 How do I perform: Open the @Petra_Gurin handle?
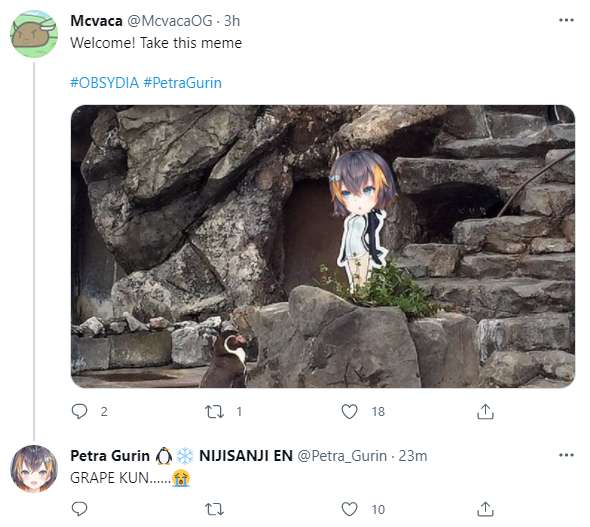tap(342, 456)
